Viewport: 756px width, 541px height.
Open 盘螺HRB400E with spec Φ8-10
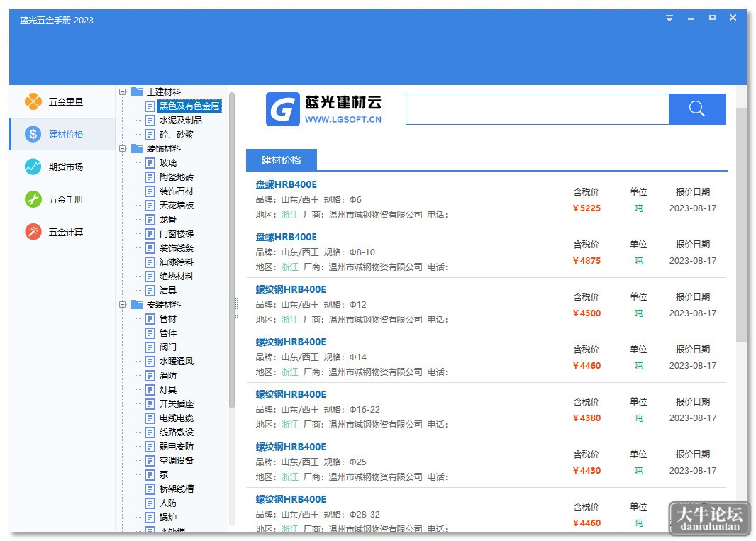click(286, 237)
